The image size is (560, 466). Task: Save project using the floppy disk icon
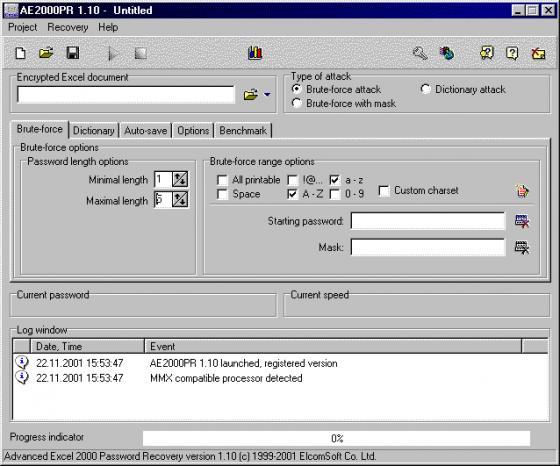[x=73, y=53]
